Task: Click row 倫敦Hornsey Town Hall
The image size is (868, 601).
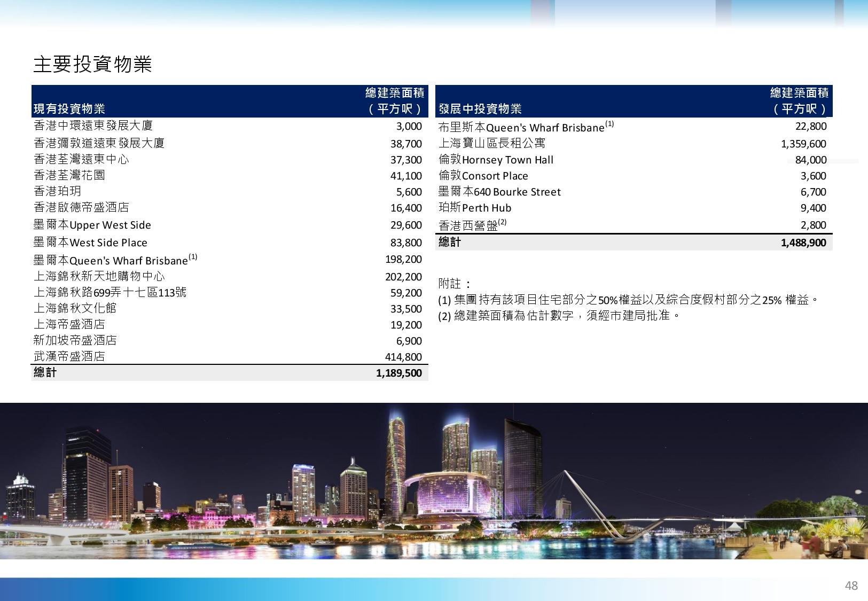Action: tap(635, 159)
